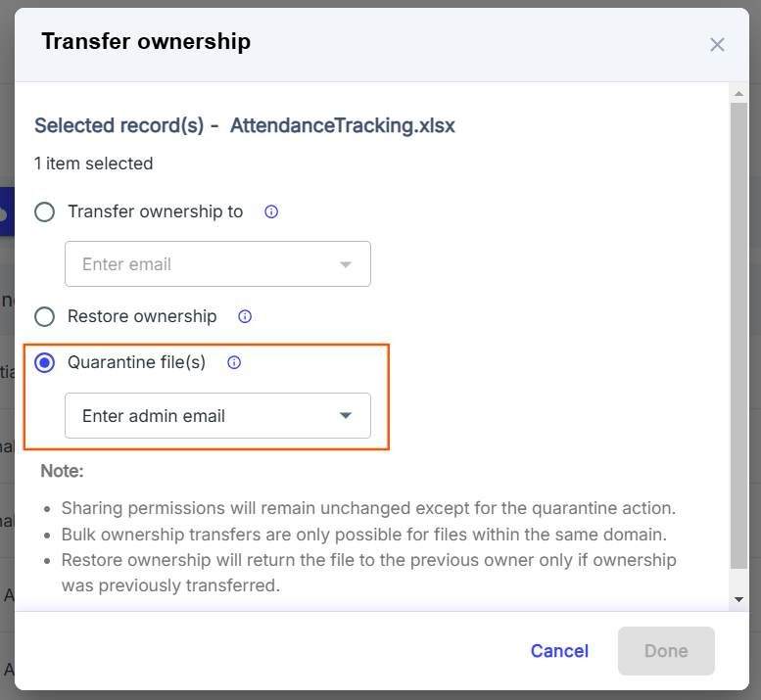
Task: Select the Transfer ownership to radio button
Action: (x=45, y=212)
